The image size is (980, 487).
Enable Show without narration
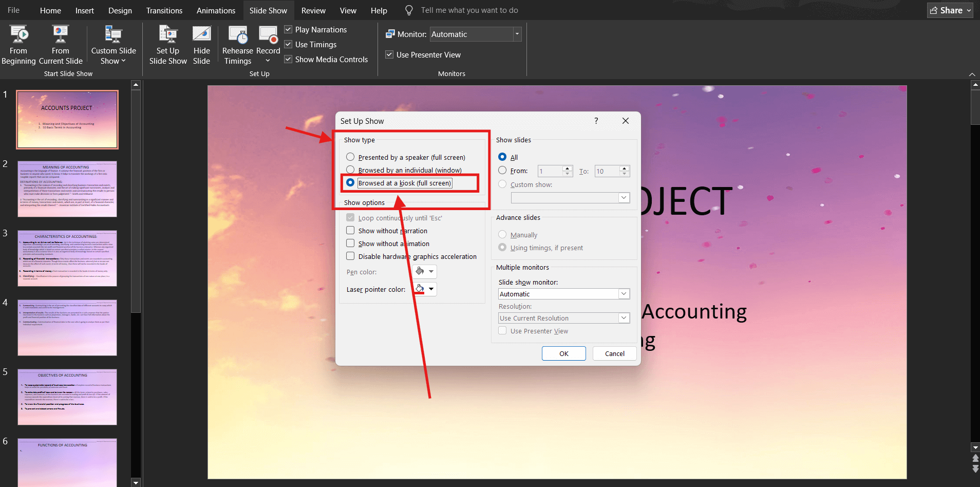point(350,231)
